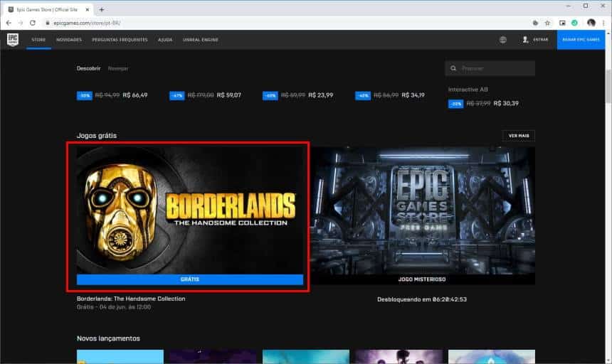
Task: Open the Unreal Engine menu item
Action: pos(201,40)
